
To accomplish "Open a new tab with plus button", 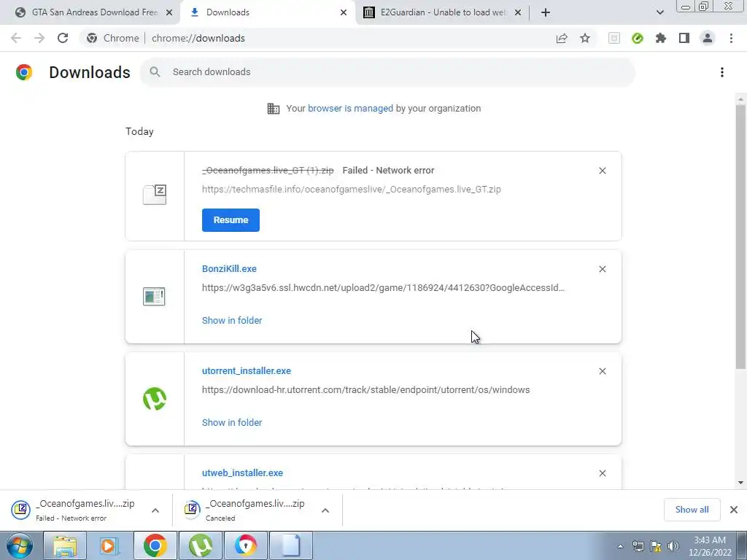I will 546,12.
